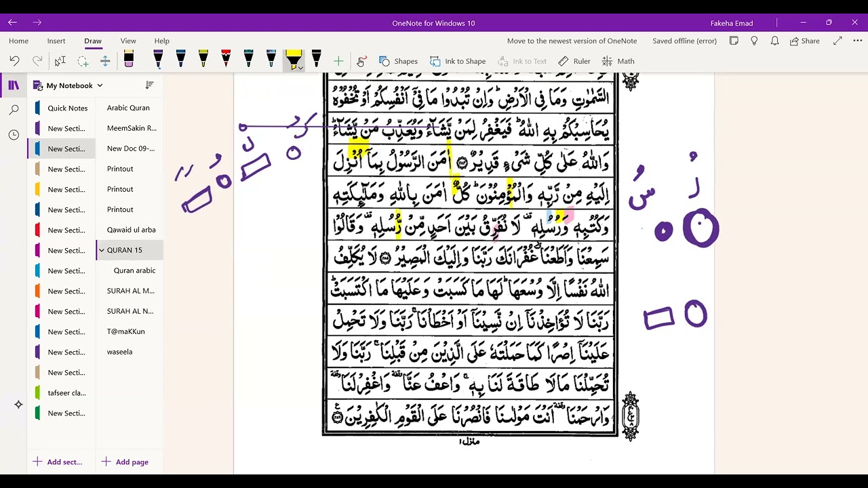
Task: Click the Saved offline (error) status
Action: pyautogui.click(x=684, y=41)
